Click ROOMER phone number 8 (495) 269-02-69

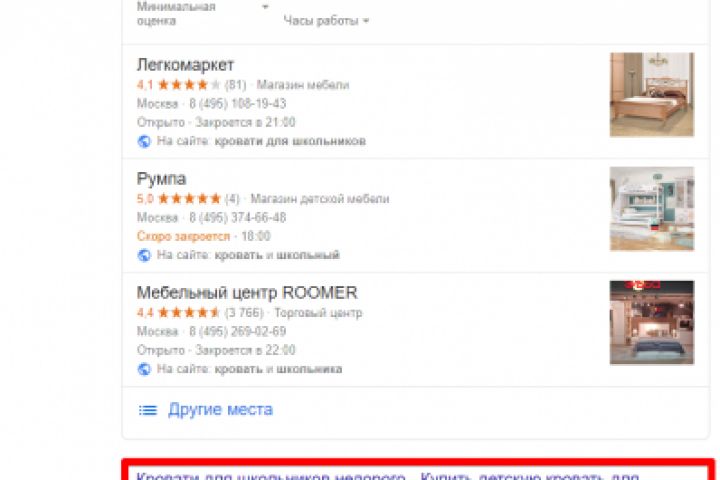238,332
